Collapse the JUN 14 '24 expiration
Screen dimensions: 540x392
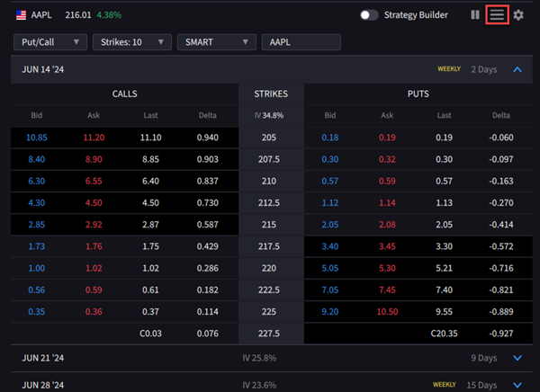coord(517,69)
